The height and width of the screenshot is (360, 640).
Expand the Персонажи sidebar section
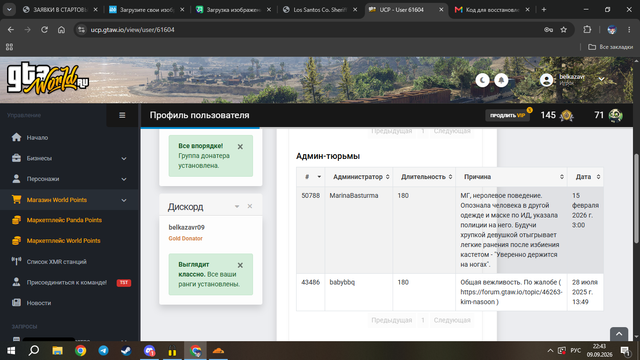(69, 179)
